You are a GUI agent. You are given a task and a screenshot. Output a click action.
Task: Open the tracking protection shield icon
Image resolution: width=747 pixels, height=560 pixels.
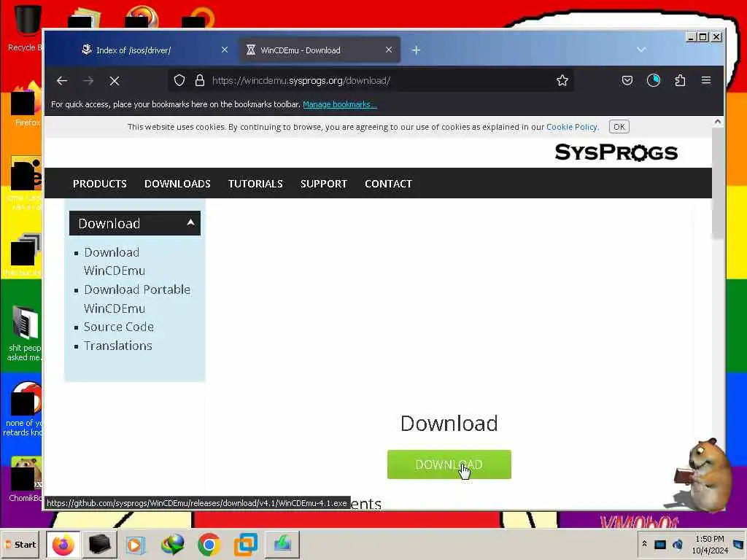coord(179,80)
